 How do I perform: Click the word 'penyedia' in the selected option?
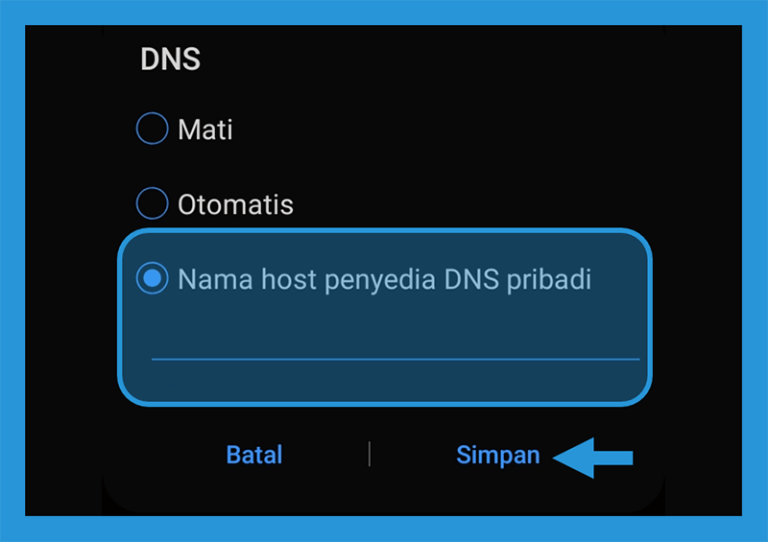pyautogui.click(x=380, y=281)
